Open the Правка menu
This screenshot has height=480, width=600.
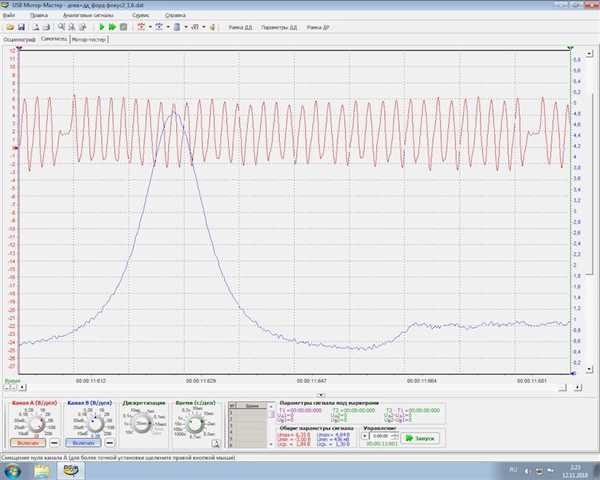[39, 15]
